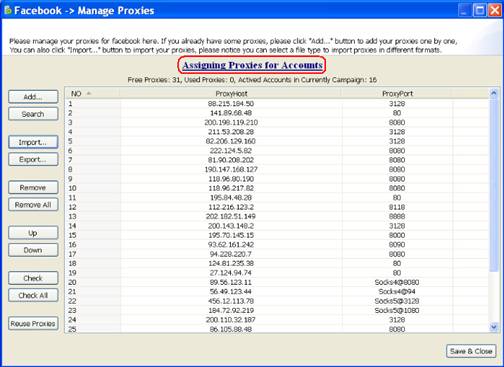Select proxy host 124.81.235.38

[231, 263]
